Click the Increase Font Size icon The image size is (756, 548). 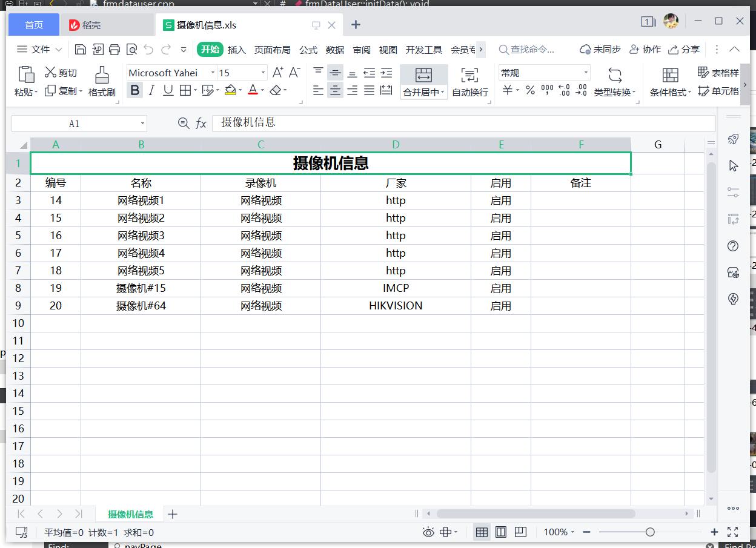coord(277,73)
